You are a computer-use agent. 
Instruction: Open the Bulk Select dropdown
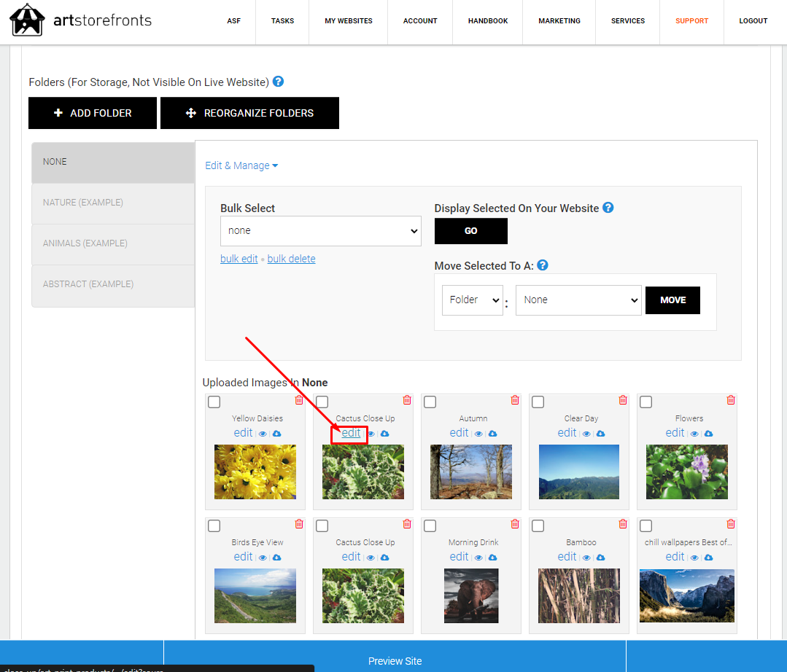click(x=321, y=231)
